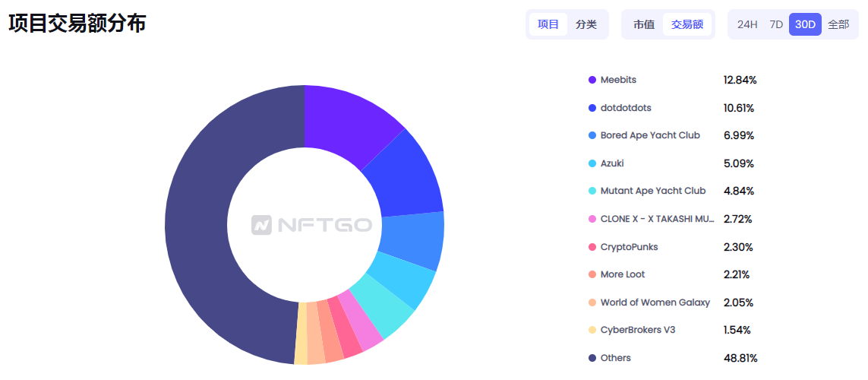The height and width of the screenshot is (380, 868).
Task: Switch to the 项目 tab
Action: pos(548,24)
